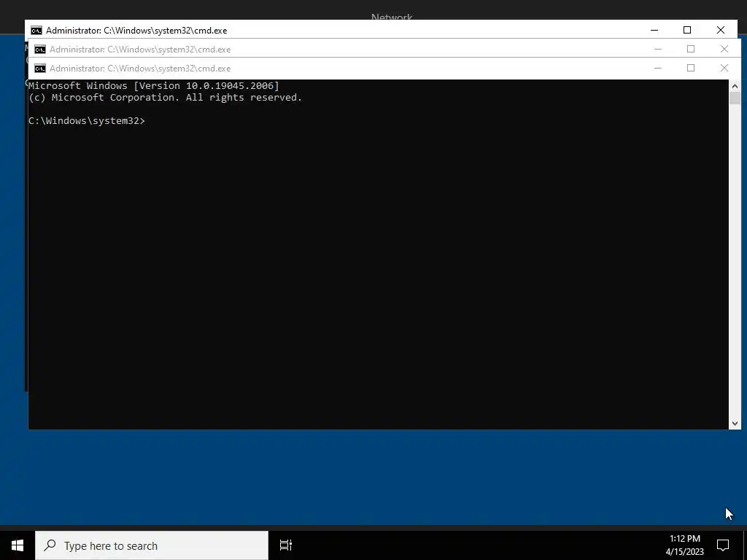Minimize the active top cmd window

click(x=654, y=30)
